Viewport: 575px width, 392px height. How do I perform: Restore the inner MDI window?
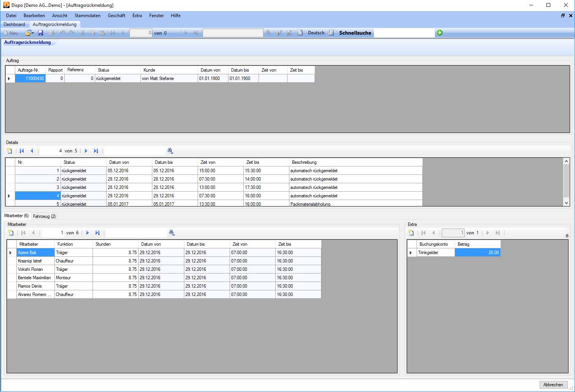coord(563,16)
